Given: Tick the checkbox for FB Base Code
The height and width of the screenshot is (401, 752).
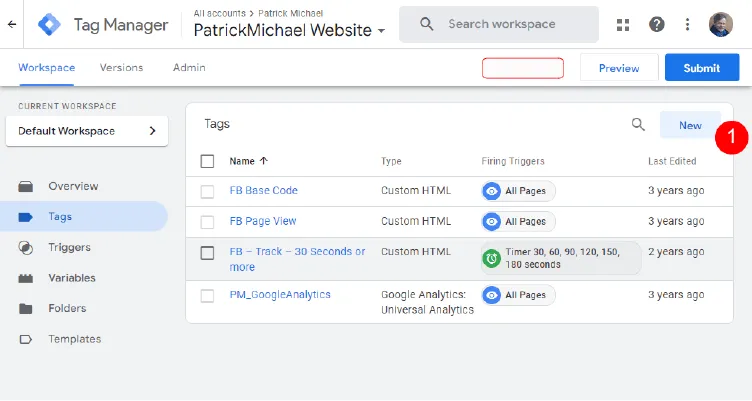Looking at the screenshot, I should 208,191.
